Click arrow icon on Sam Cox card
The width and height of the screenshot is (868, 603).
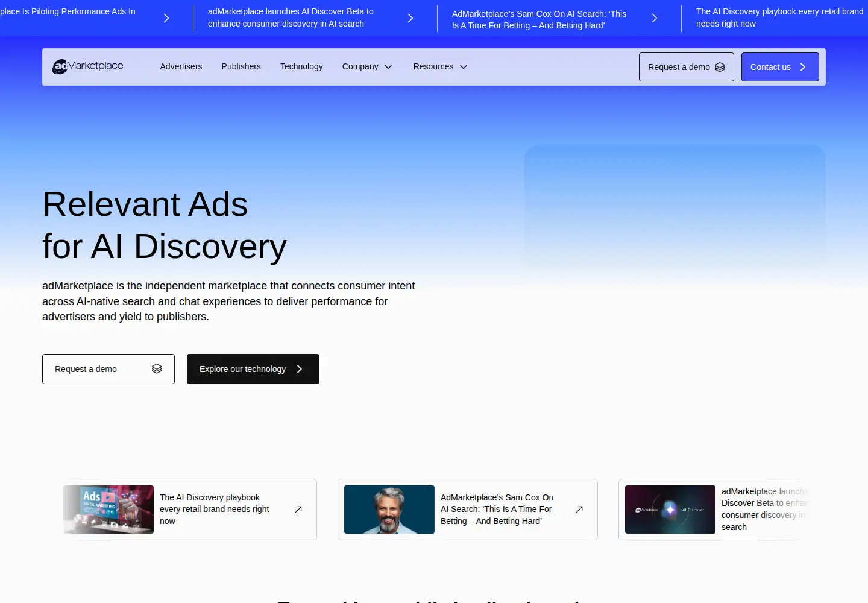579,510
